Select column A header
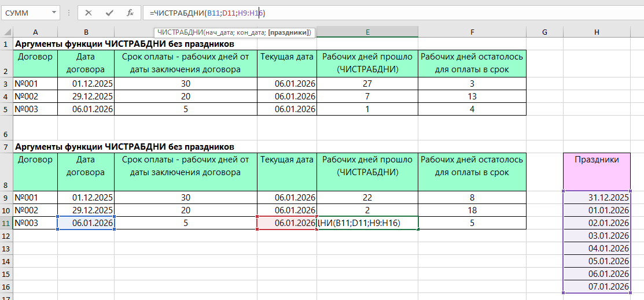The width and height of the screenshot is (644, 300). [x=35, y=32]
